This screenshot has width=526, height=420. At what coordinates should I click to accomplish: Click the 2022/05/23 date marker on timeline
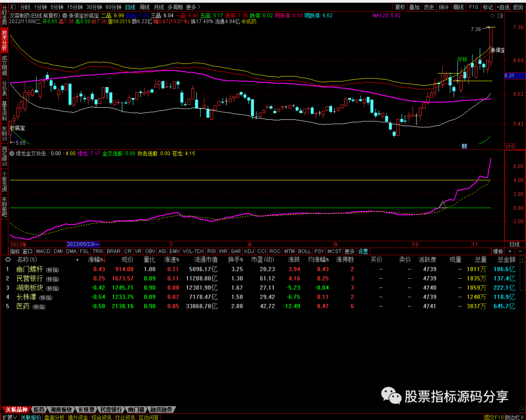click(83, 245)
